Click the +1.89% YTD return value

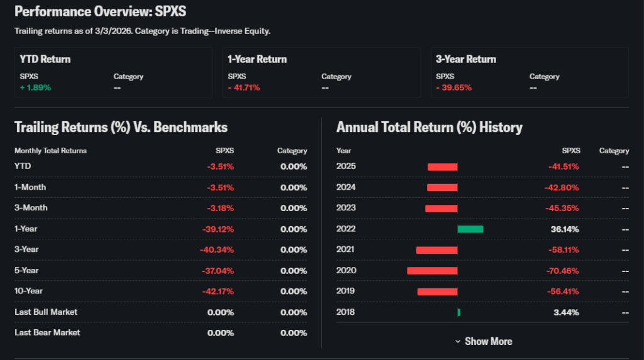pos(35,87)
